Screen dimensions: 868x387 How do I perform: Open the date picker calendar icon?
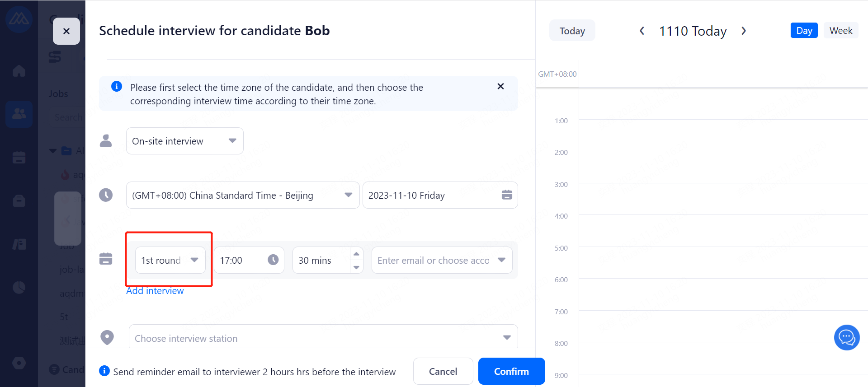tap(507, 195)
